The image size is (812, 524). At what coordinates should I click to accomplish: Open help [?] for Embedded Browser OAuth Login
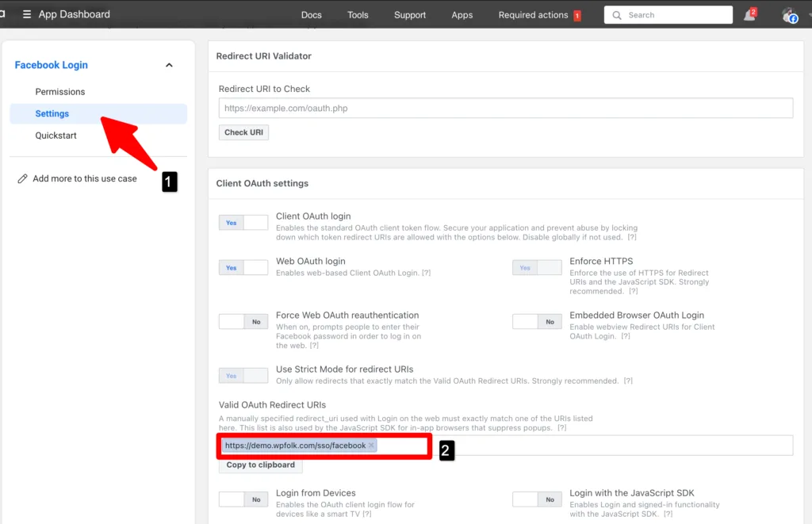click(626, 336)
